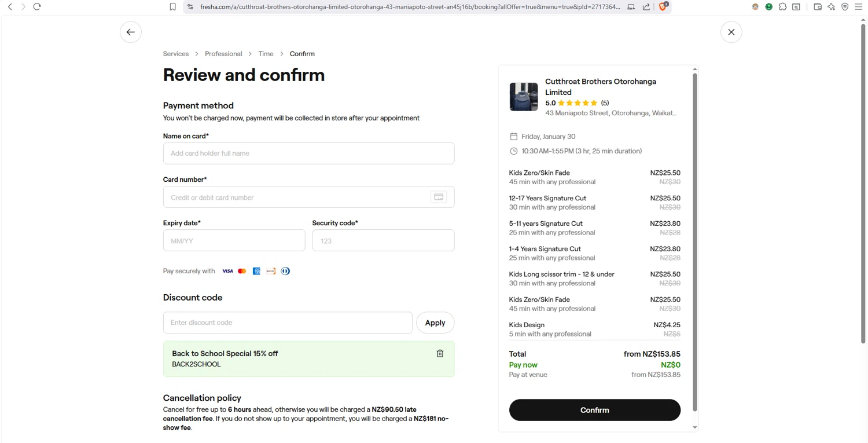Screen dimensions: 868x443
Task: Go to Time breadcrumb
Action: [x=266, y=54]
